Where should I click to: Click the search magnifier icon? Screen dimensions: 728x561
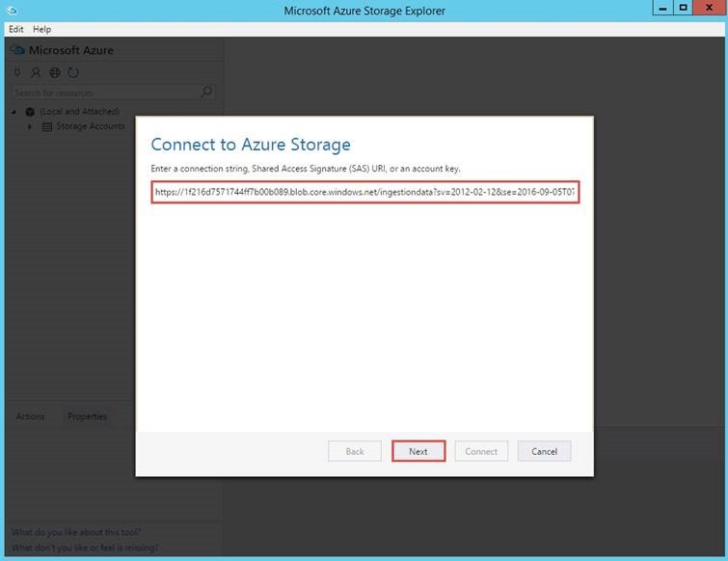pos(206,92)
